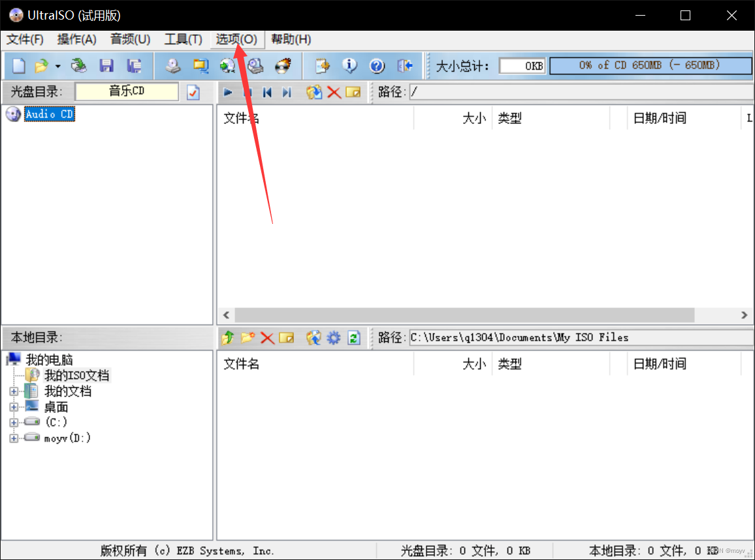755x560 pixels.
Task: Click the Burn CD/DVD image flame icon
Action: click(283, 65)
